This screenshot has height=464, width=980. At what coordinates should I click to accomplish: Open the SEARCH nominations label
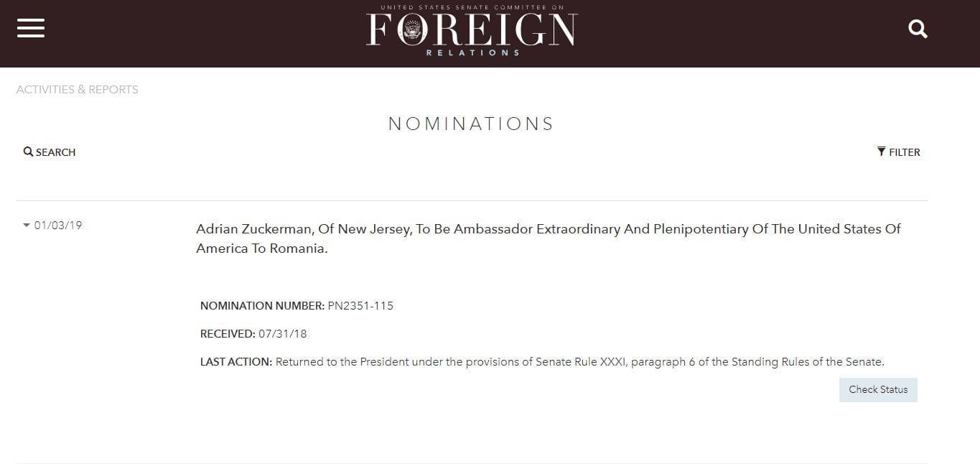(55, 152)
